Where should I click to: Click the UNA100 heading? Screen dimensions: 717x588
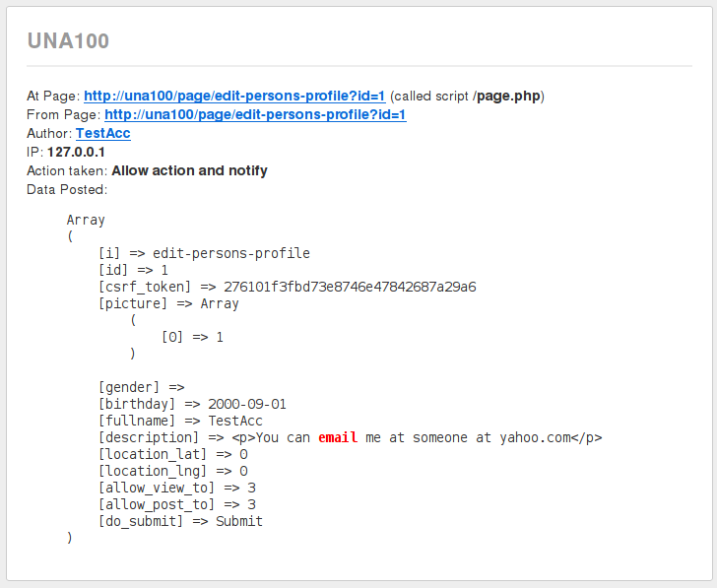[x=68, y=41]
